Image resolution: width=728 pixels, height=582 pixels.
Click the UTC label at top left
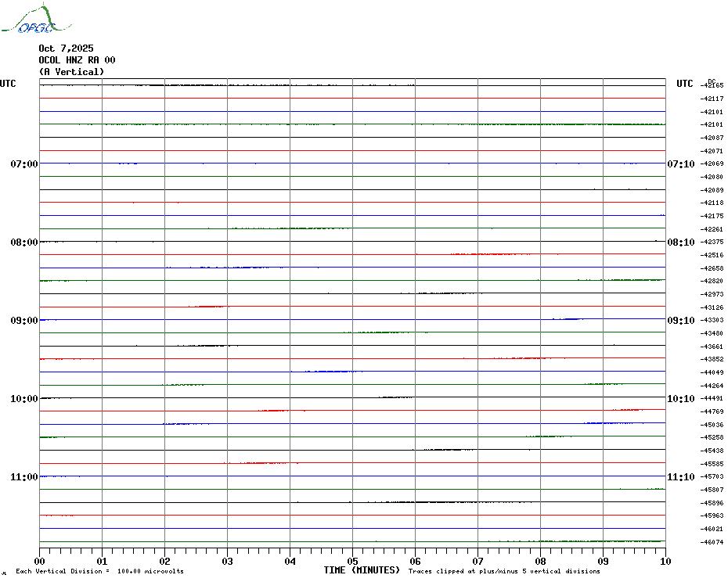[8, 84]
